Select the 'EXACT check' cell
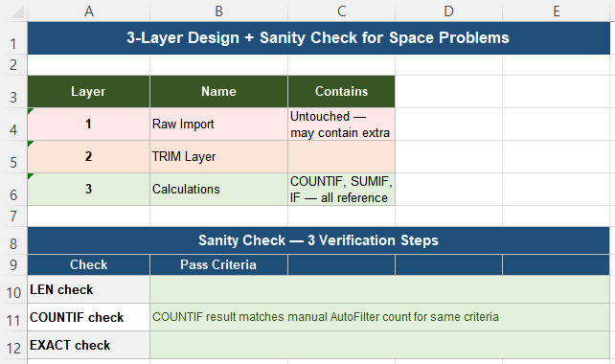The height and width of the screenshot is (364, 615). (x=89, y=345)
